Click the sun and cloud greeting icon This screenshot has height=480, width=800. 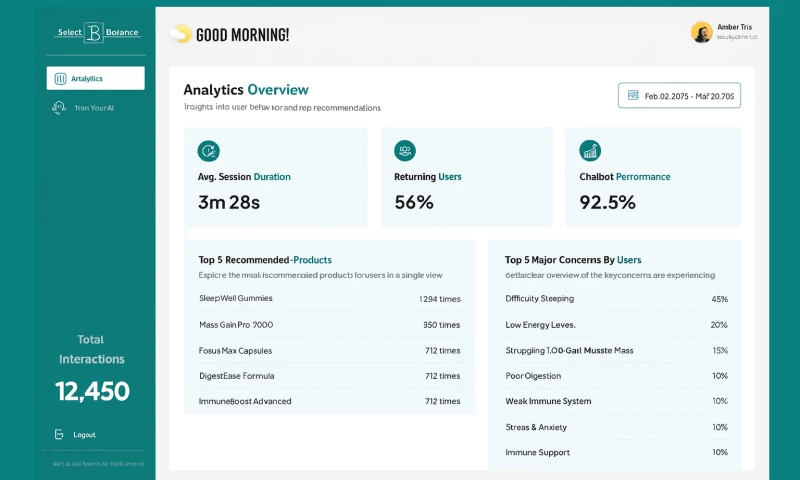click(x=181, y=34)
